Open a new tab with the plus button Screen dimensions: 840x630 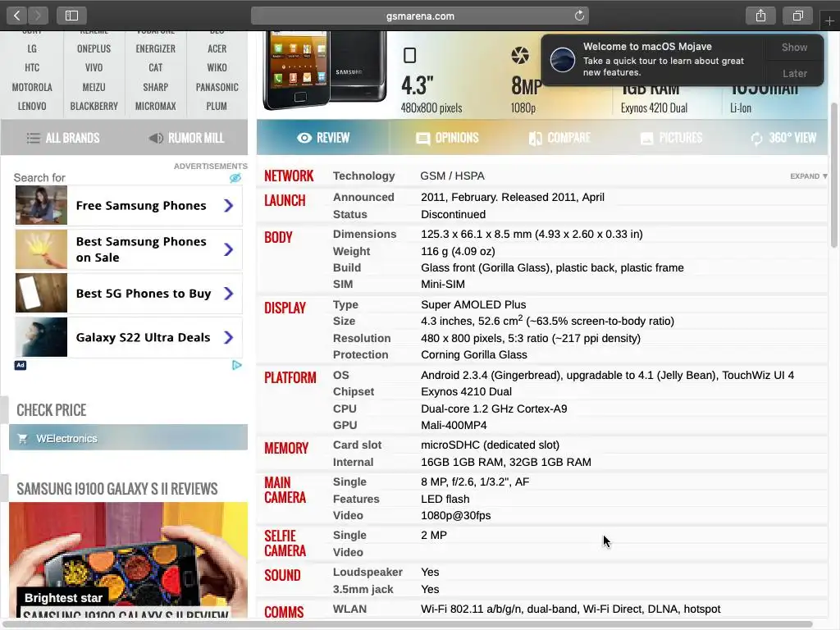pyautogui.click(x=829, y=21)
